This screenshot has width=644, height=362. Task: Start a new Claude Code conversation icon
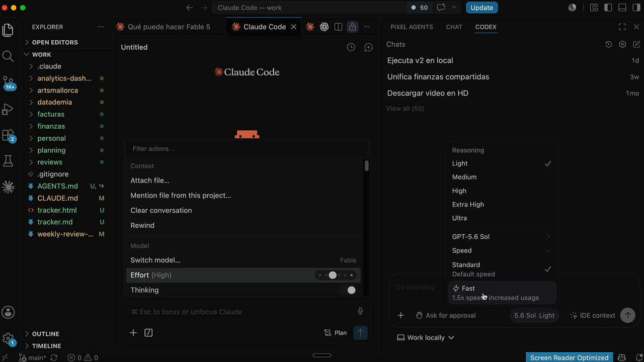click(x=368, y=47)
